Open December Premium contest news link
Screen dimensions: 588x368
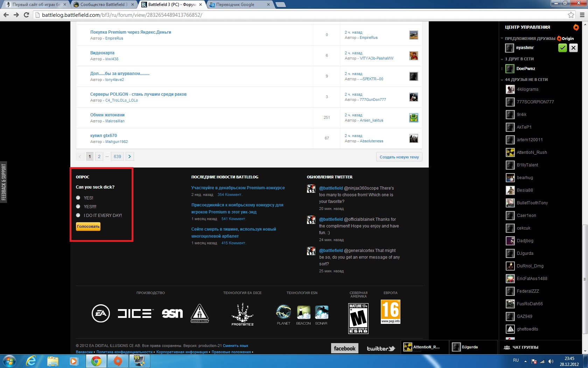pos(238,188)
